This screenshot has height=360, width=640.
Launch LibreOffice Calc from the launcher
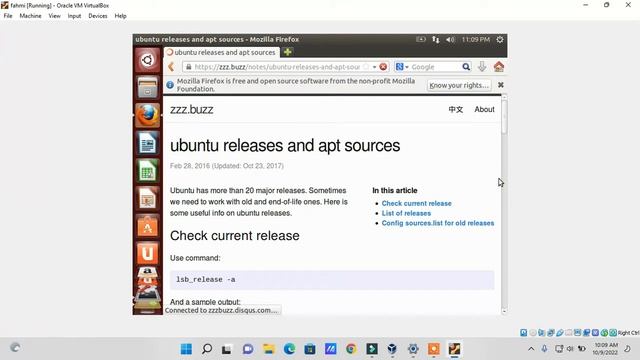click(x=147, y=171)
